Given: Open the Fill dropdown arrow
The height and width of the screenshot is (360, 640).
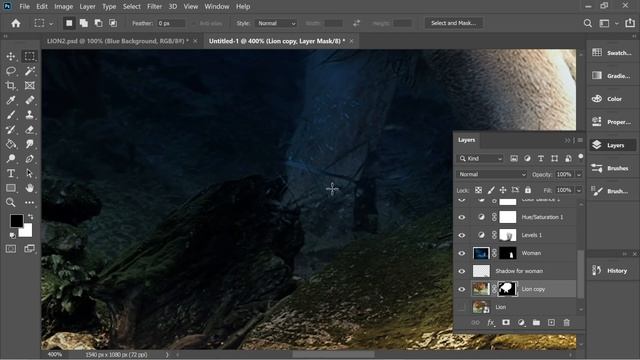Looking at the screenshot, I should pos(579,190).
